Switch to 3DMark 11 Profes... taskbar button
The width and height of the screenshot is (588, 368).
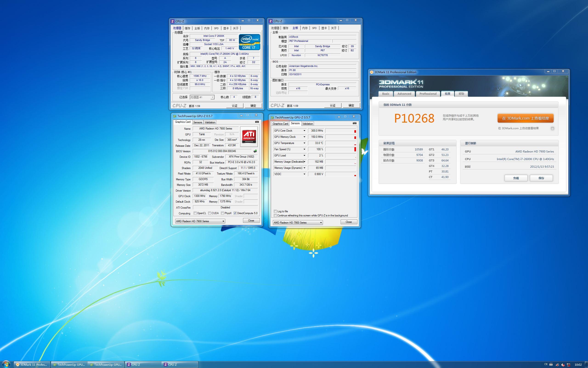(32, 365)
